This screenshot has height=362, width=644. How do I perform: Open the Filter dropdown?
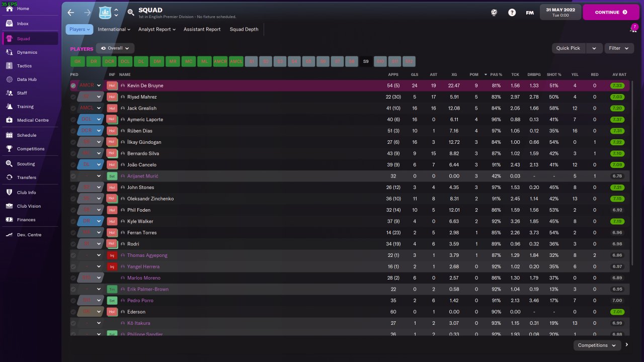[619, 48]
